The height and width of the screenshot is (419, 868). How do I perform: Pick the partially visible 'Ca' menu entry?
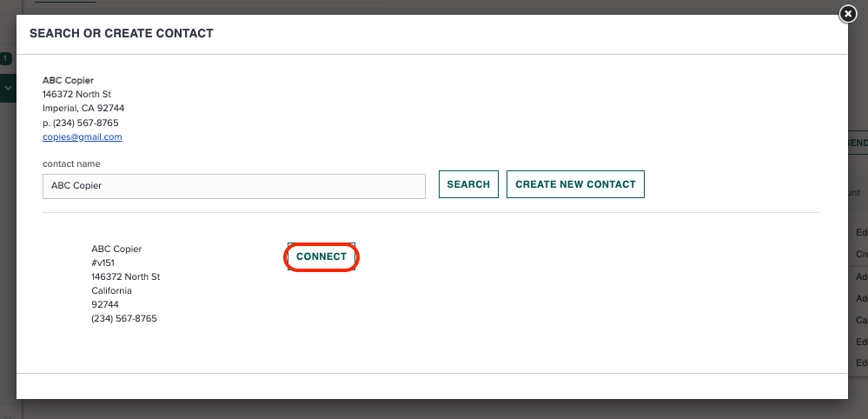862,320
